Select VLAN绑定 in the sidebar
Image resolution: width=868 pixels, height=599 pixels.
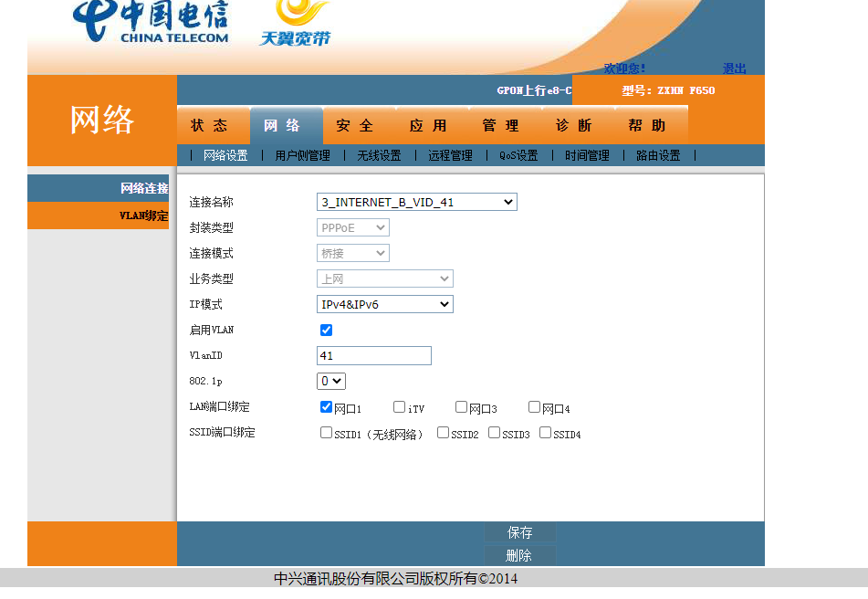point(98,215)
